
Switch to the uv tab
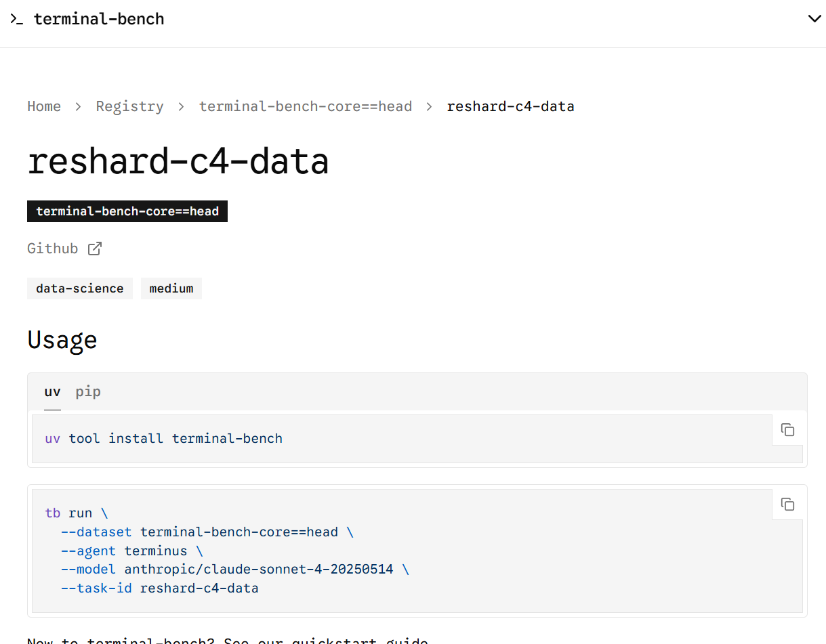[52, 391]
